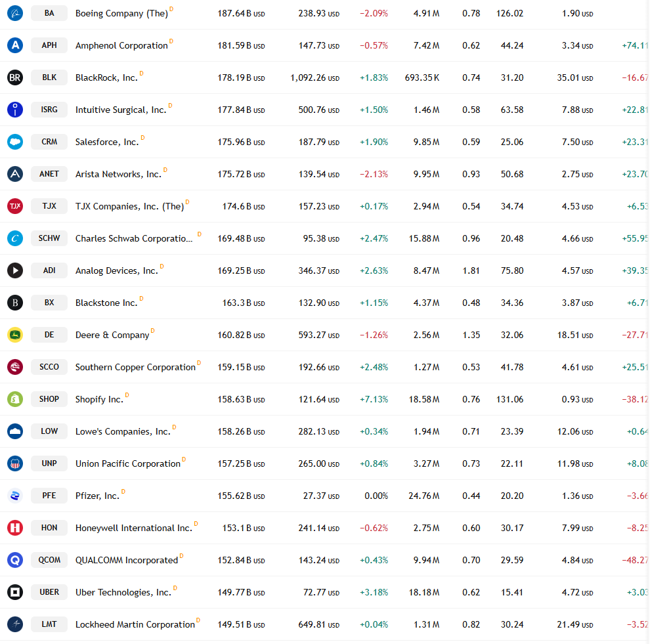This screenshot has height=644, width=650.
Task: Click the Lowe's logo icon
Action: 15,431
